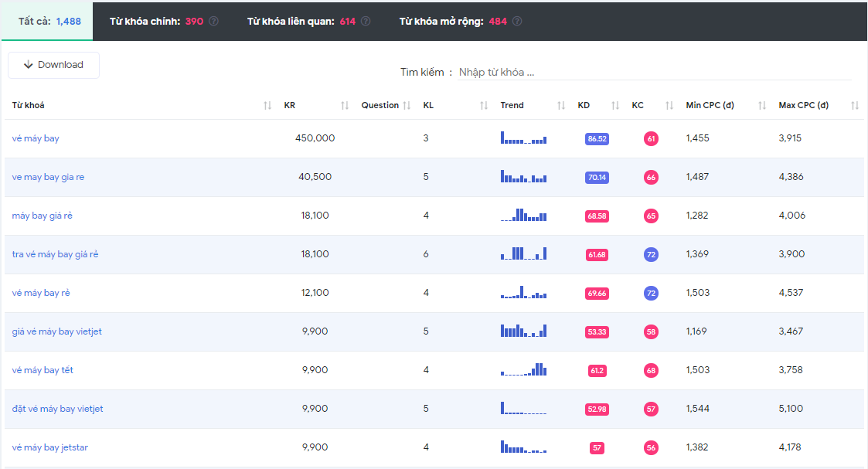The image size is (868, 469).
Task: Open the Tất cả 1,488 tab
Action: [x=48, y=22]
